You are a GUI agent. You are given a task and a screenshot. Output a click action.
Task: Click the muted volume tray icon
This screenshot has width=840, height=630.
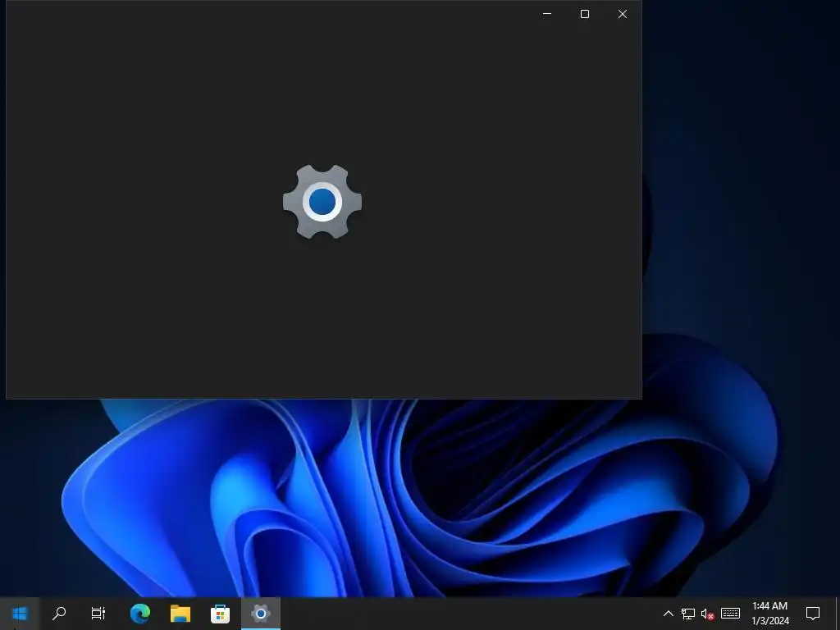[708, 614]
